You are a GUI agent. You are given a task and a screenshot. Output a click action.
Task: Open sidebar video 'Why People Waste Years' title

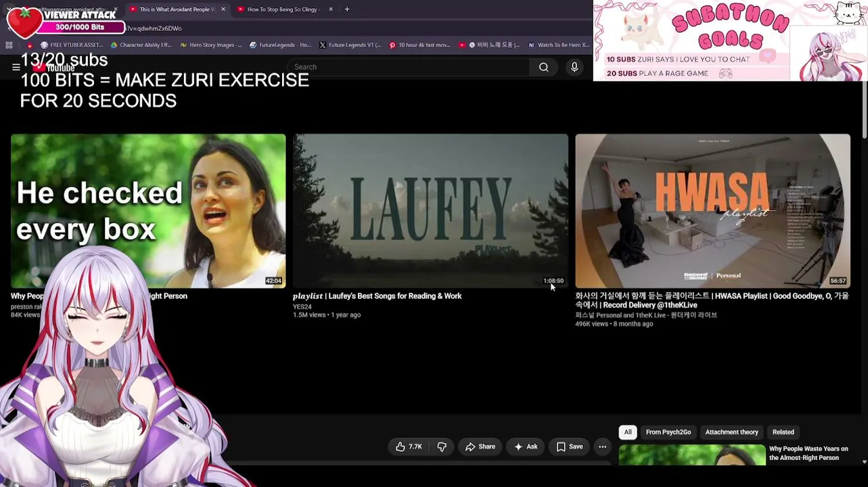point(808,453)
